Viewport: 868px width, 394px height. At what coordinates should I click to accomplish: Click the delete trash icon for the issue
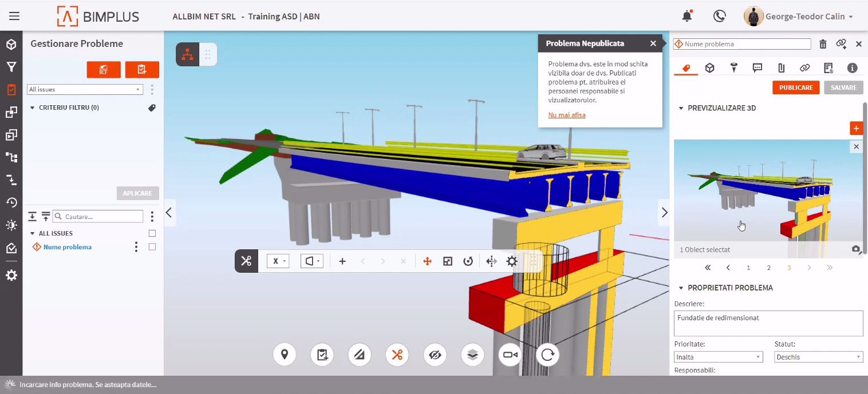[823, 44]
